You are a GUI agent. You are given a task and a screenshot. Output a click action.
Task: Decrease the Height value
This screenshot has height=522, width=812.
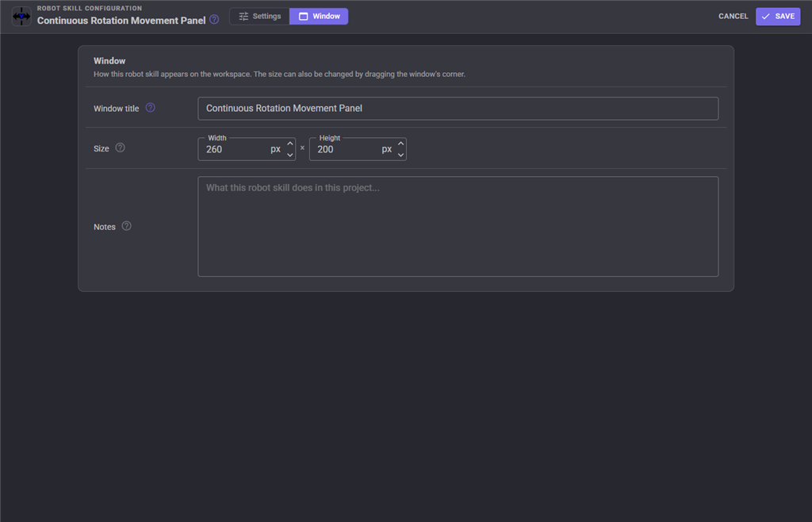[x=400, y=155]
